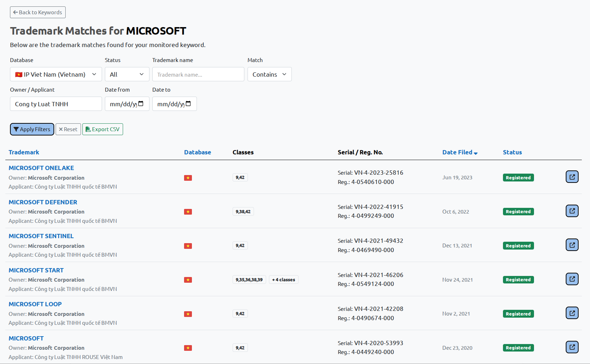Sort table by Trademark column header
The height and width of the screenshot is (364, 590).
pyautogui.click(x=24, y=152)
